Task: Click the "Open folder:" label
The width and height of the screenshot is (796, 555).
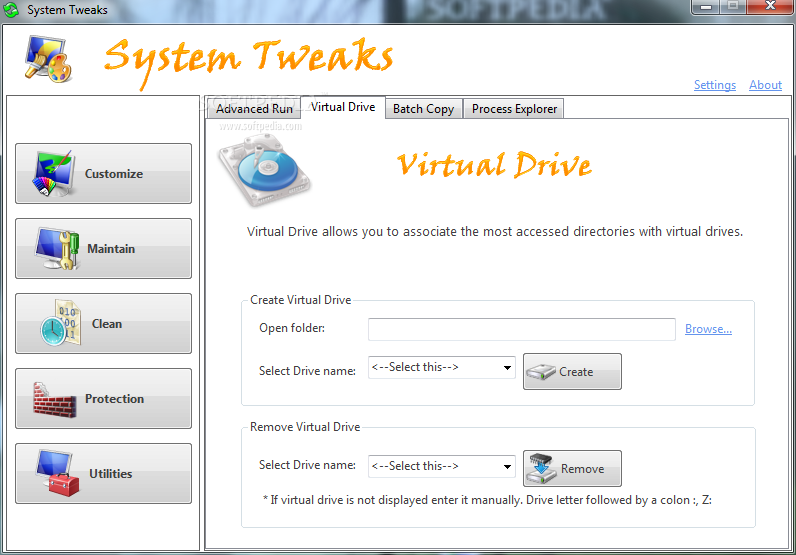Action: pyautogui.click(x=292, y=328)
